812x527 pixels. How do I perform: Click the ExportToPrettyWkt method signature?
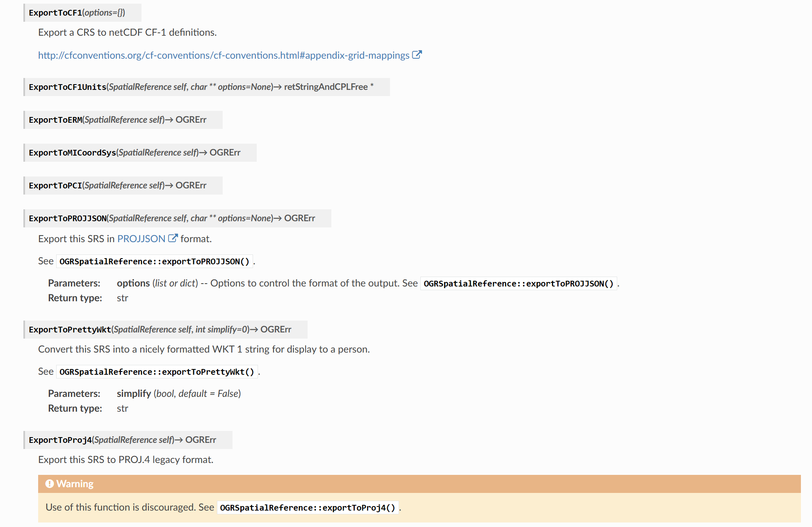[165, 330]
